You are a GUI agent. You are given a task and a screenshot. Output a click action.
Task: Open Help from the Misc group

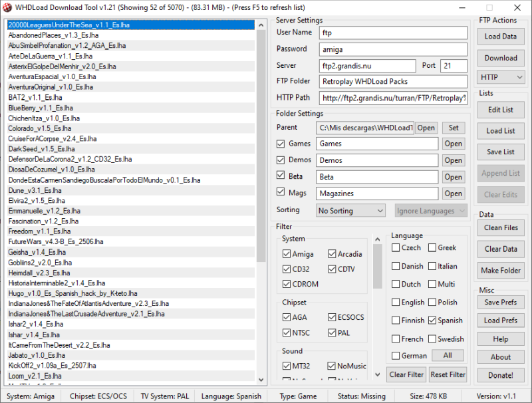click(x=501, y=339)
